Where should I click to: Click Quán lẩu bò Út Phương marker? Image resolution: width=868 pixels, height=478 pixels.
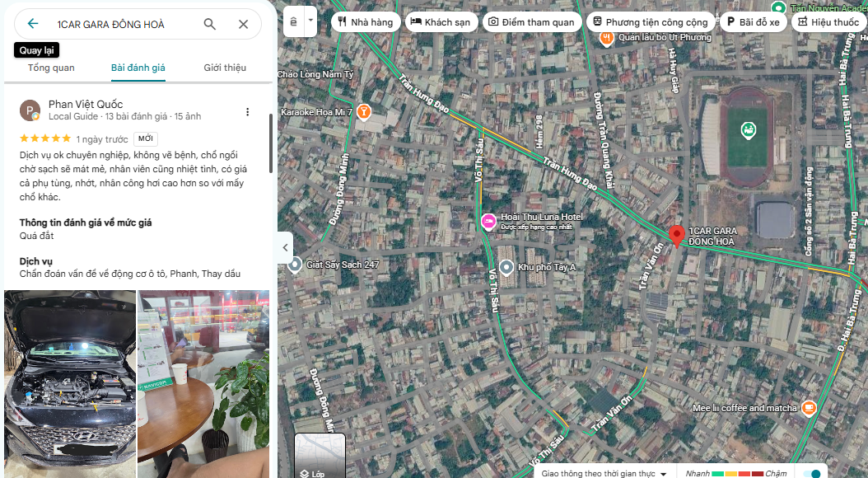607,39
